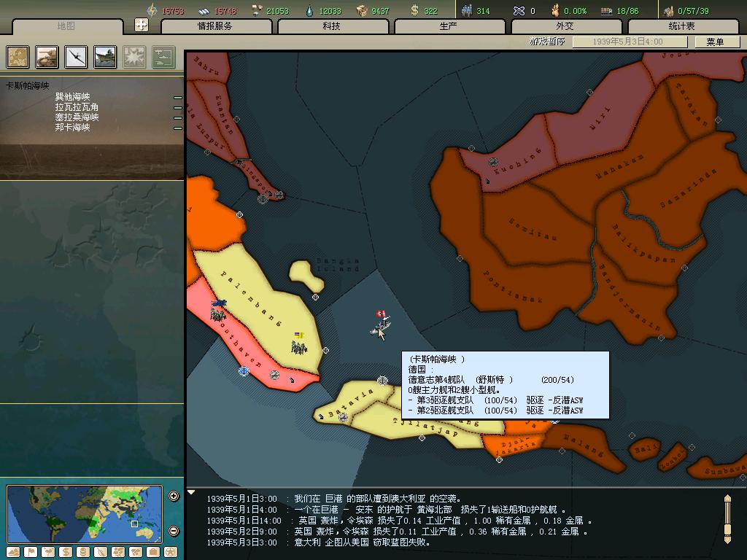The height and width of the screenshot is (560, 747).
Task: Click the dissent flame icon
Action: point(555,10)
